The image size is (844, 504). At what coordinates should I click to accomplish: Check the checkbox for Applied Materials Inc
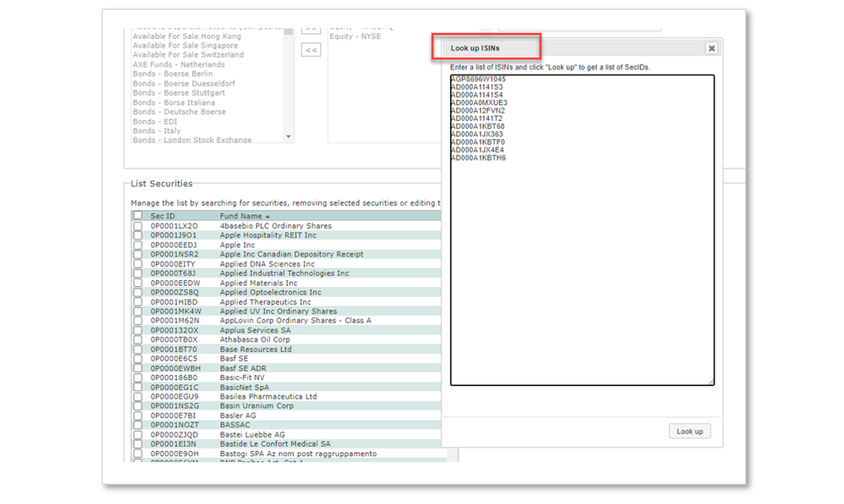click(137, 282)
